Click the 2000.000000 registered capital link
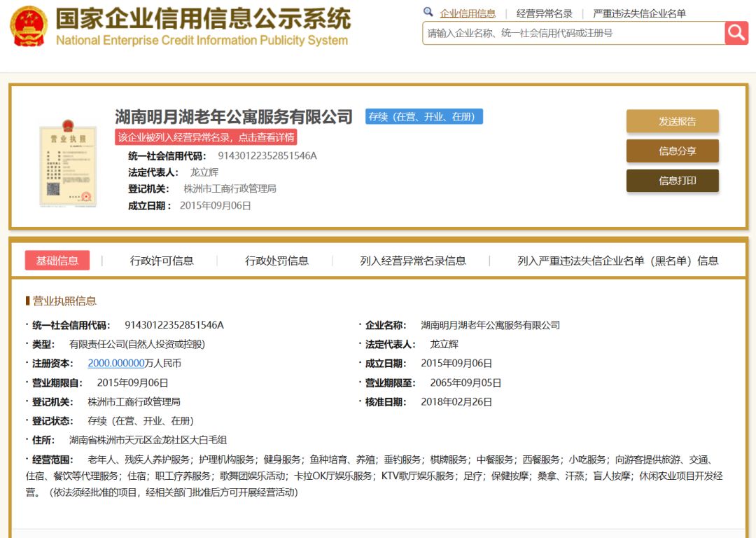The height and width of the screenshot is (538, 756). [x=115, y=363]
